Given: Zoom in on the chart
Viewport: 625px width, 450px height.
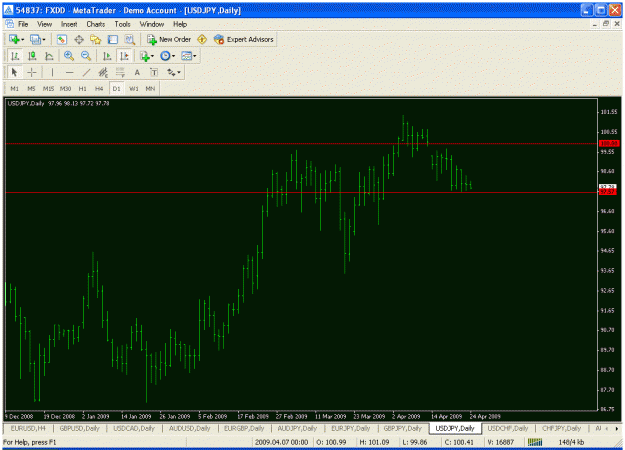Looking at the screenshot, I should (x=69, y=56).
